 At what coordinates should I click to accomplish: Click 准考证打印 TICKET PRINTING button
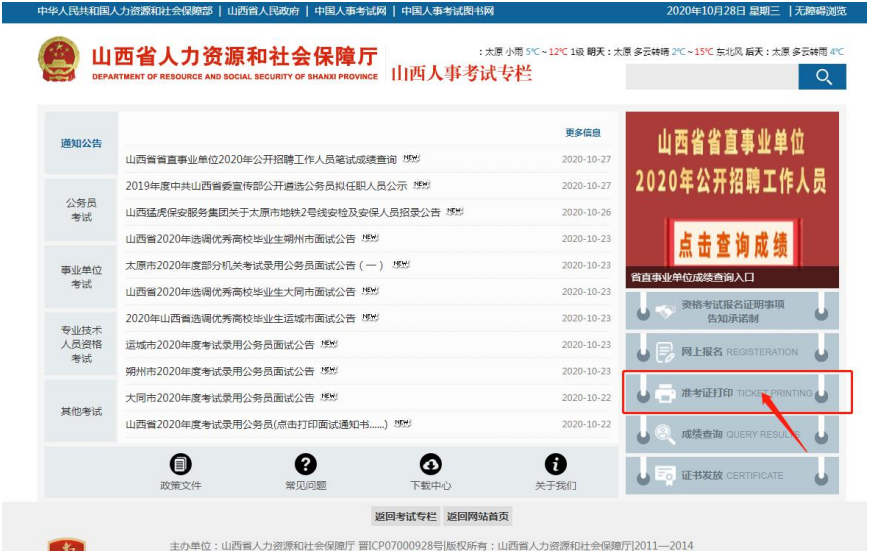[x=732, y=393]
